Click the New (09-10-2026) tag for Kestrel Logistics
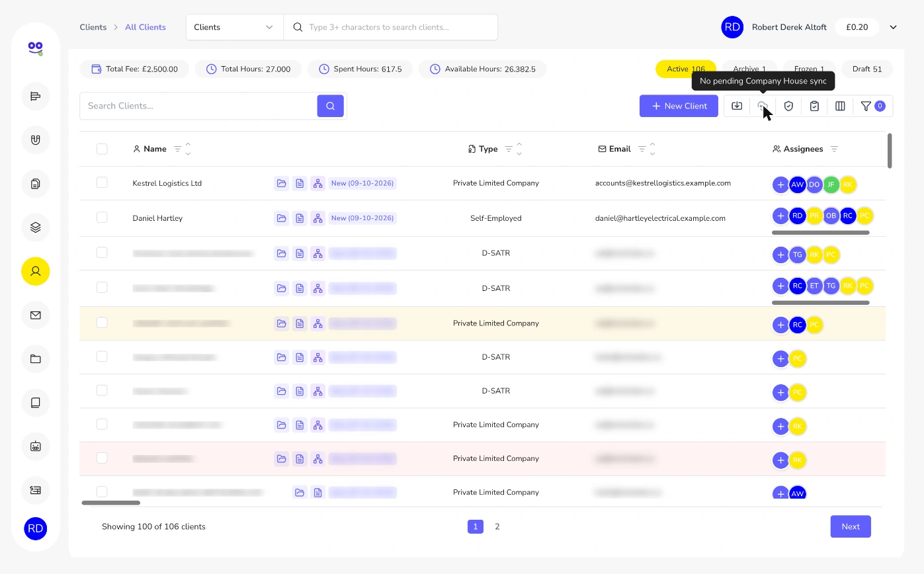Image resolution: width=924 pixels, height=574 pixels. click(x=362, y=183)
